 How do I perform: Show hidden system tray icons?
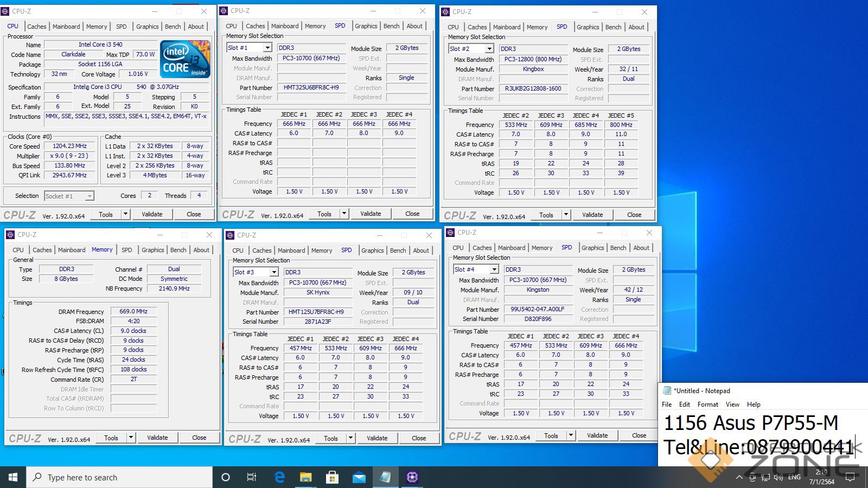click(x=739, y=477)
